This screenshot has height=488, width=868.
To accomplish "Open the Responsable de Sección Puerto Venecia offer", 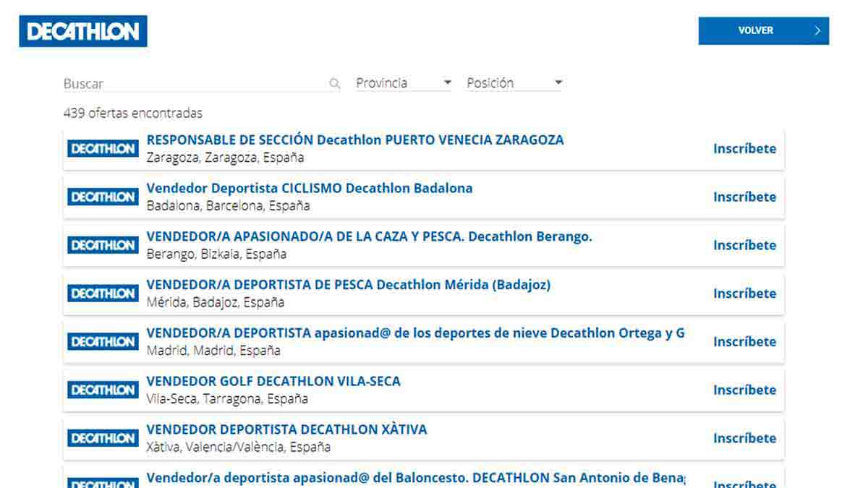I will coord(354,140).
